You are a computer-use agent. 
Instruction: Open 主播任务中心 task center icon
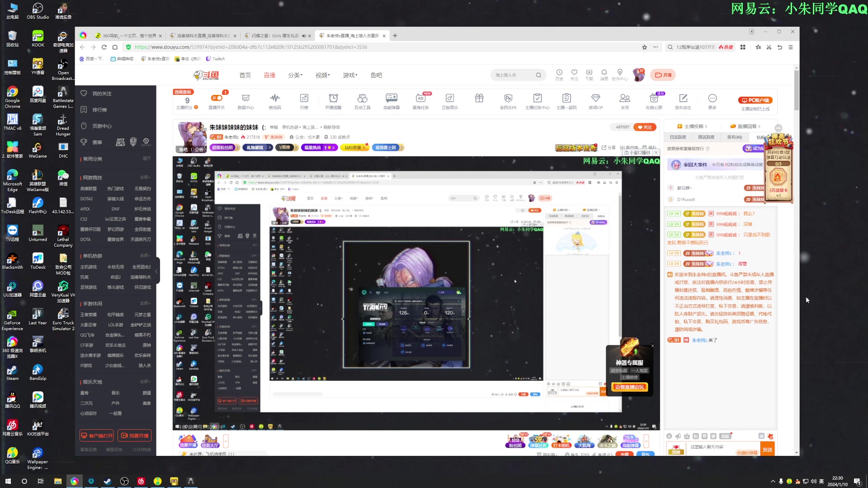pos(538,98)
